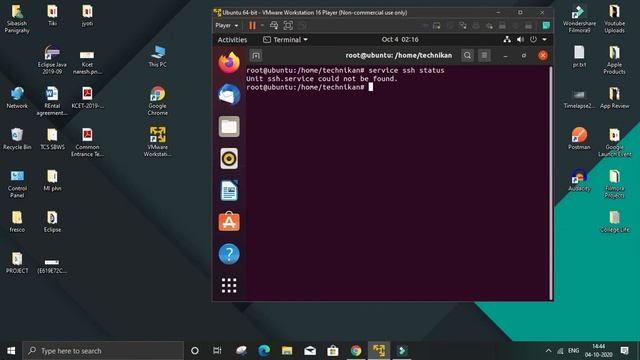Select the VMware Workstation desktop shortcut
Screen dimensions: 640x360
tap(158, 142)
